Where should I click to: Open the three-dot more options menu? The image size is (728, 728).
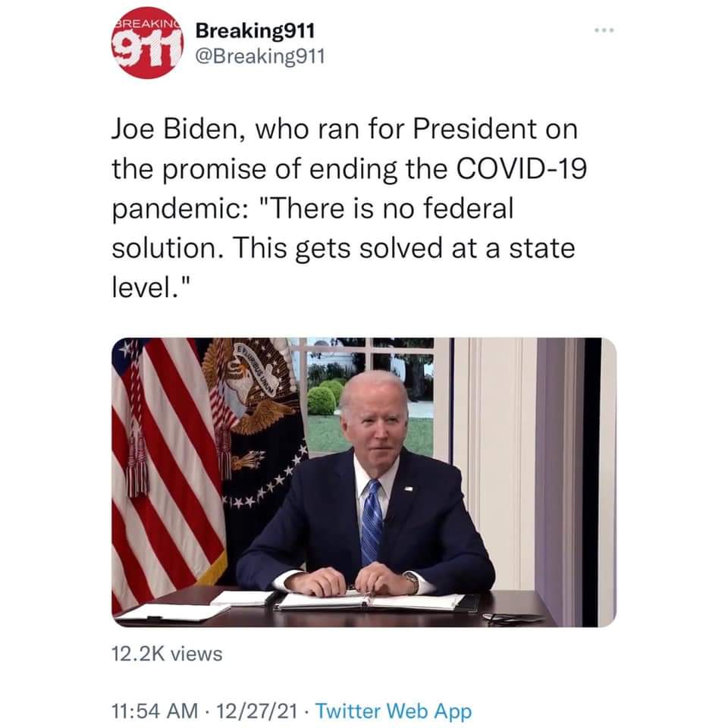[604, 30]
